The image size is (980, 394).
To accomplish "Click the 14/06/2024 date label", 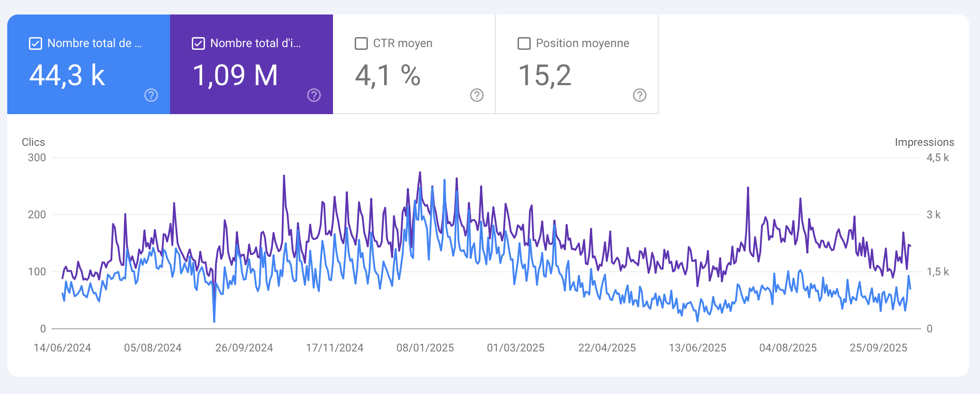I will click(62, 348).
